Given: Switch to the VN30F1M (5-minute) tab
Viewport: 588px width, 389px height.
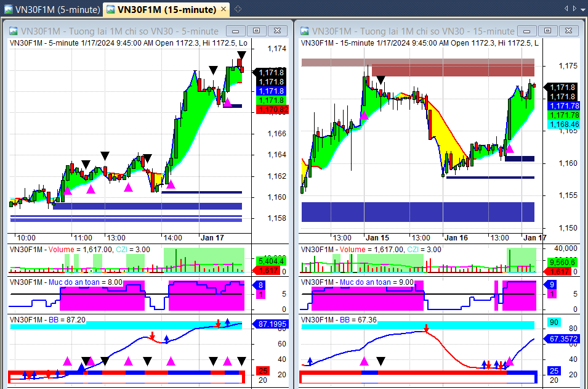Looking at the screenshot, I should [x=52, y=9].
